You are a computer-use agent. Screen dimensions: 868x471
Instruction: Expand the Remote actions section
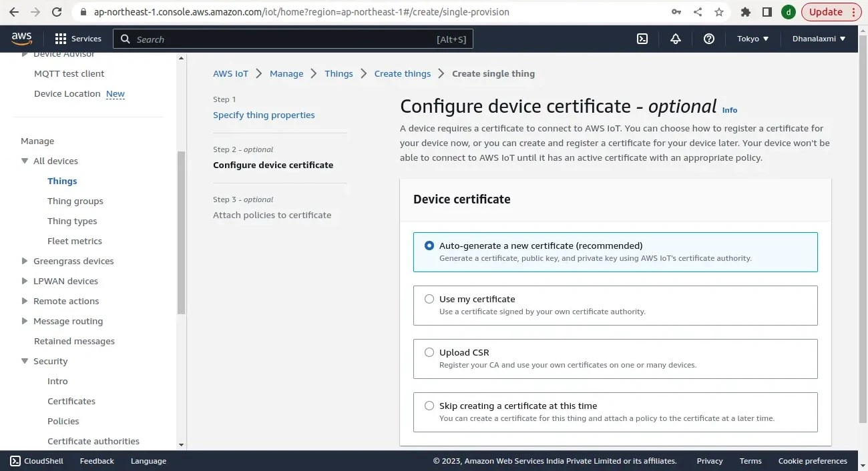(x=25, y=301)
